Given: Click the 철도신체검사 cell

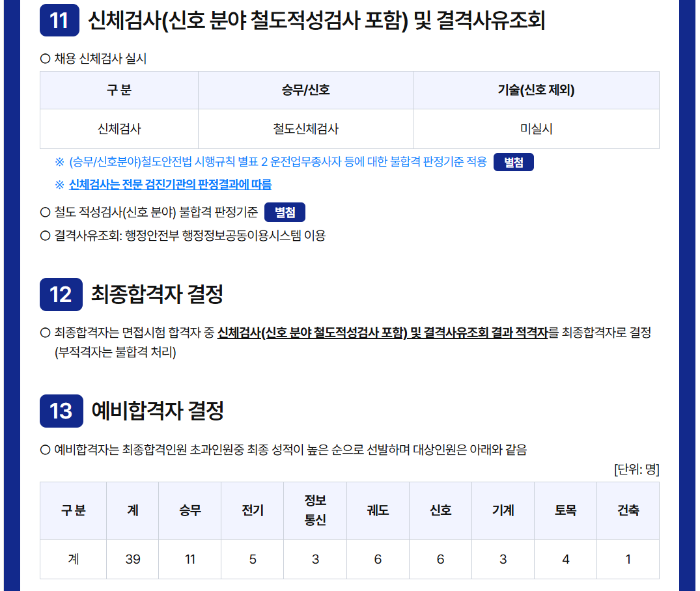Looking at the screenshot, I should (306, 129).
